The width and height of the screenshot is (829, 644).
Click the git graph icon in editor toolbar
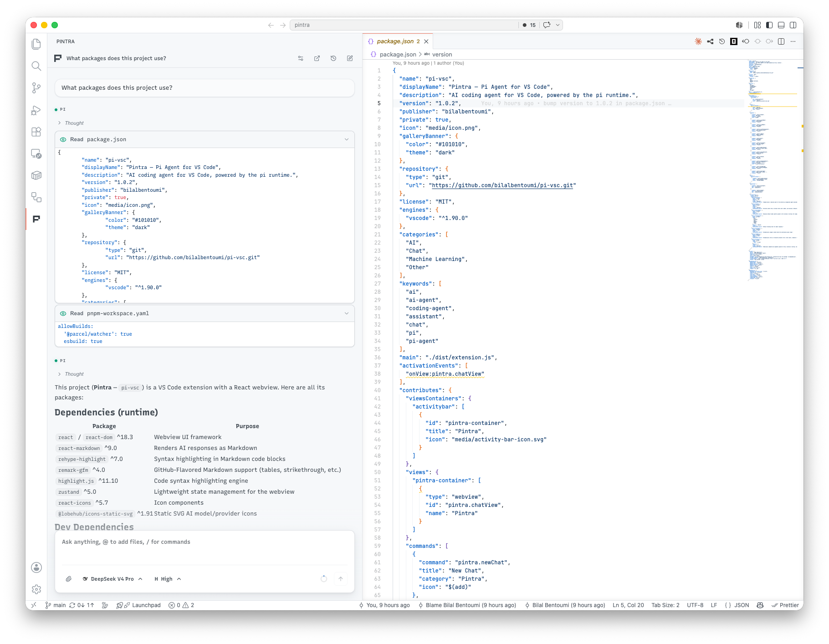710,41
